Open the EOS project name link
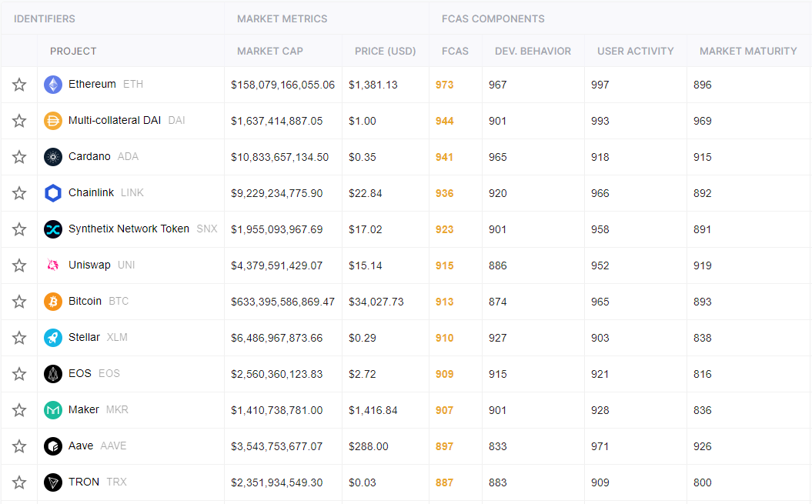The width and height of the screenshot is (812, 504). point(80,373)
